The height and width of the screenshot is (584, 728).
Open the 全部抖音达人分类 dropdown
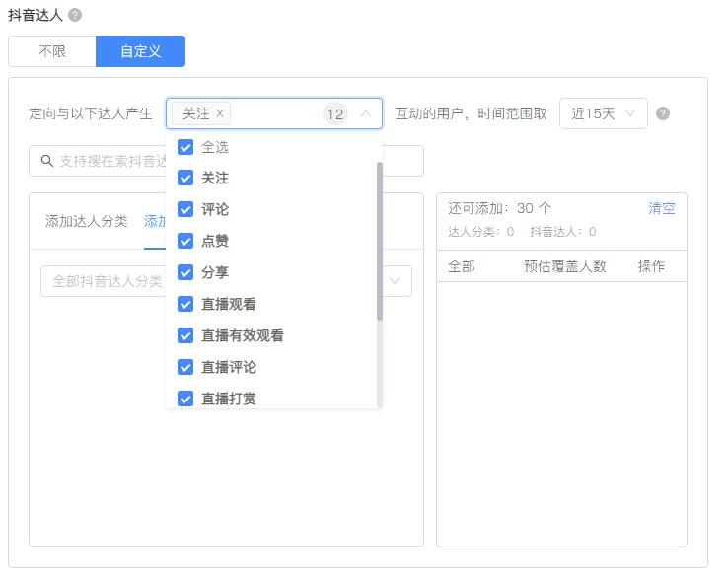click(x=226, y=281)
